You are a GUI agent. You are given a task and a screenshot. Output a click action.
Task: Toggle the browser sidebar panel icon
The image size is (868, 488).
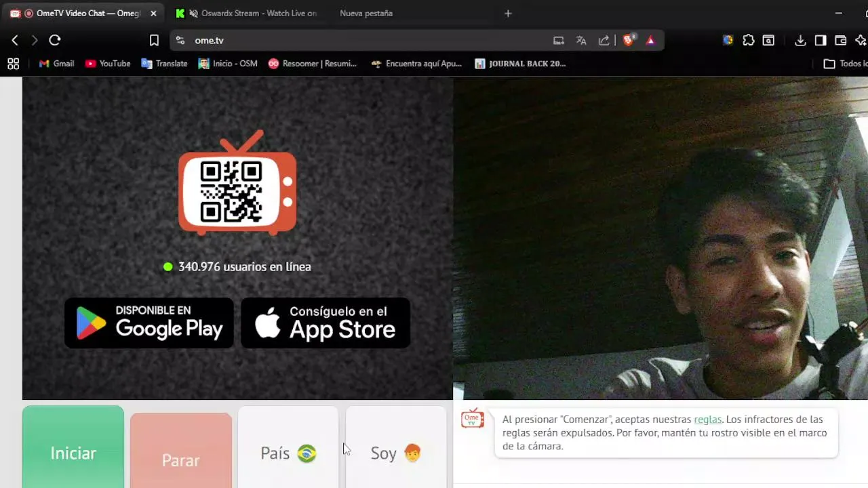[821, 41]
